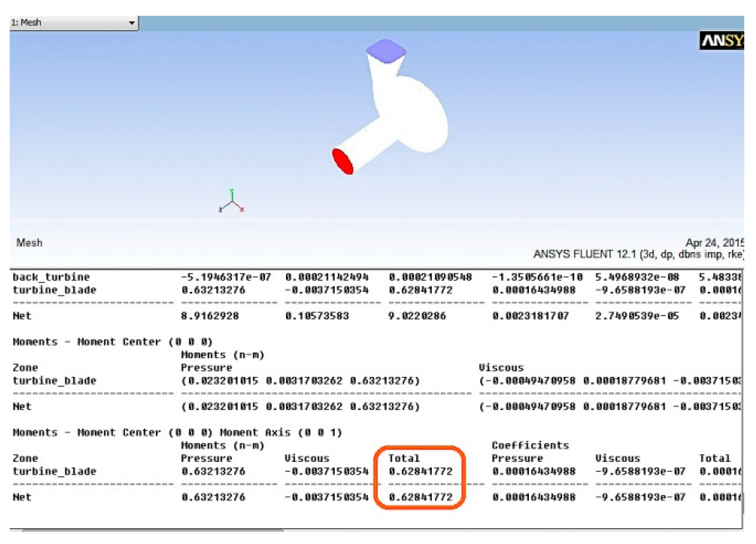This screenshot has width=756, height=544.
Task: Click the "Mesh" caption below the model
Action: pos(29,243)
